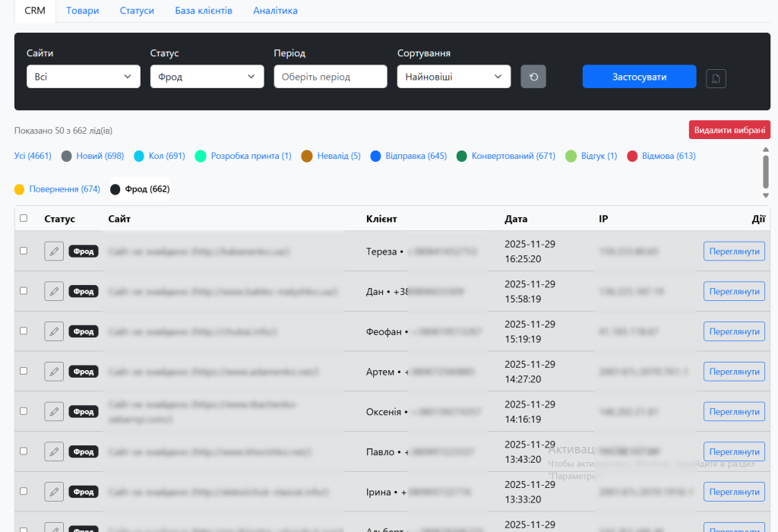This screenshot has height=532, width=778.
Task: Open the База клієнтів tab
Action: pyautogui.click(x=204, y=11)
